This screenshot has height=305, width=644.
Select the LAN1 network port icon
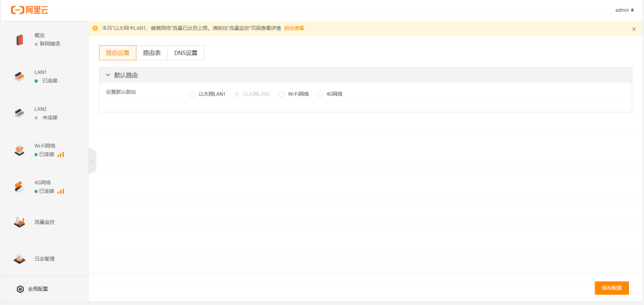[20, 77]
